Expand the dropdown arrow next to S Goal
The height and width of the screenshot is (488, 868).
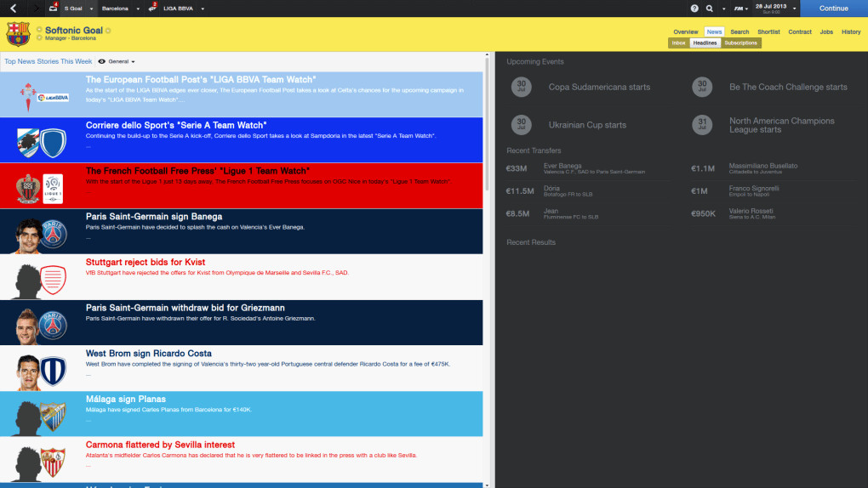point(91,9)
